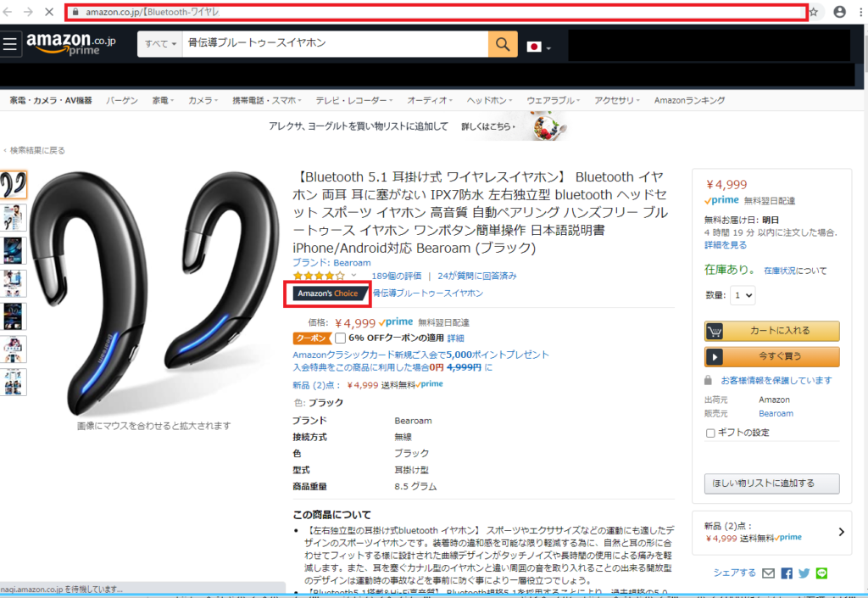Image resolution: width=868 pixels, height=598 pixels.
Task: Select the fifth product thumbnail
Action: 13,316
